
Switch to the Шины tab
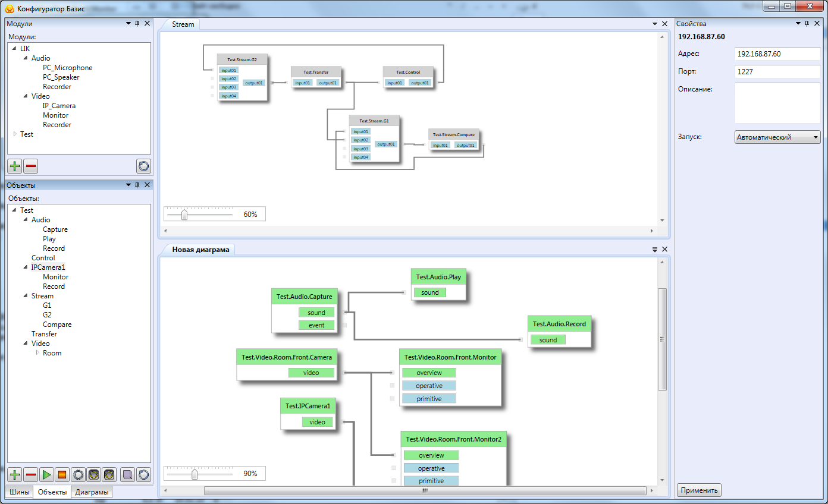19,492
